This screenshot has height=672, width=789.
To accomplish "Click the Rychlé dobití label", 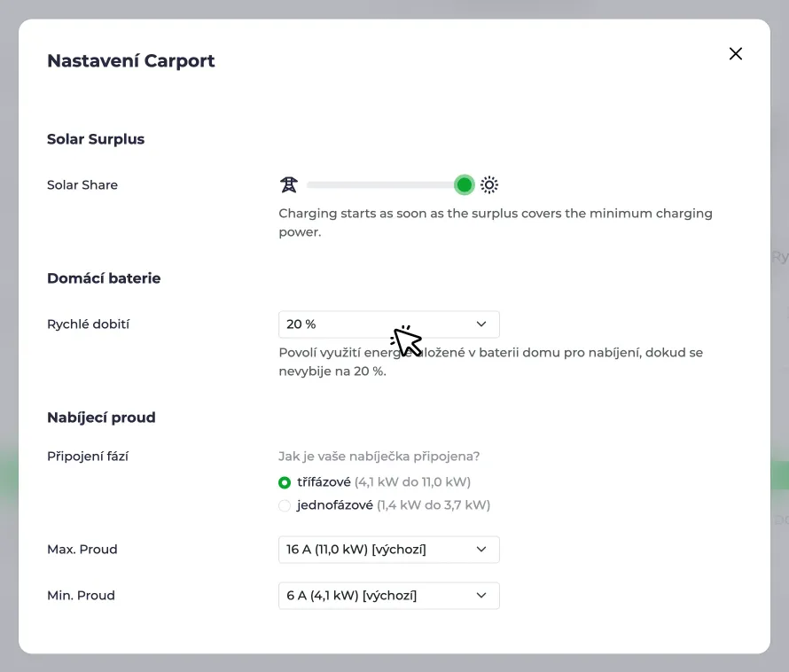I will pyautogui.click(x=88, y=324).
